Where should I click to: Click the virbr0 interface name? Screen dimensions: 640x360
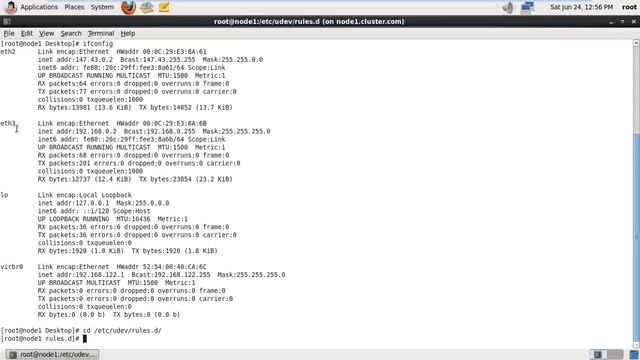(12, 267)
